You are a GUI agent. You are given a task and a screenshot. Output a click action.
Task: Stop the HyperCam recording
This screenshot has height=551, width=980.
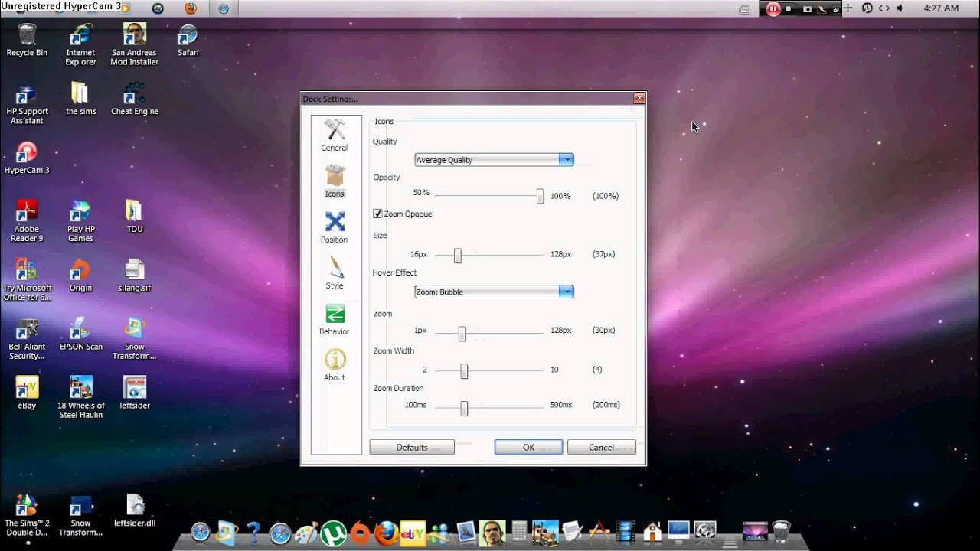pyautogui.click(x=789, y=8)
